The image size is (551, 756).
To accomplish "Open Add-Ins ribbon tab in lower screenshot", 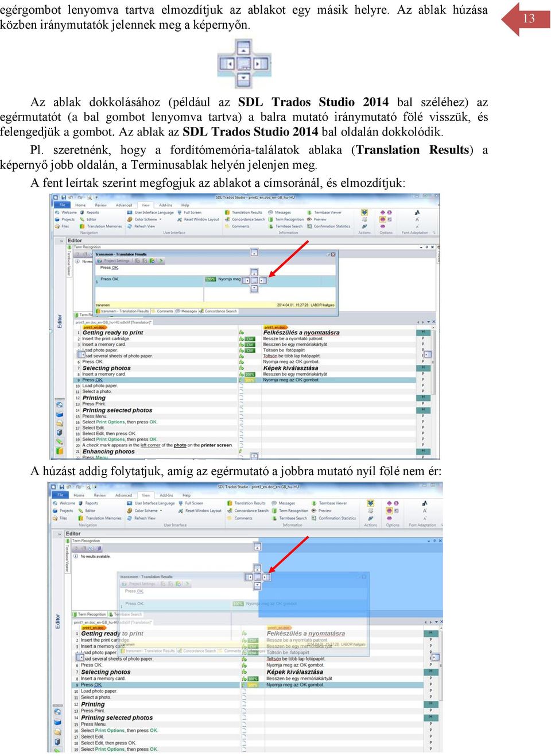I will (x=166, y=495).
